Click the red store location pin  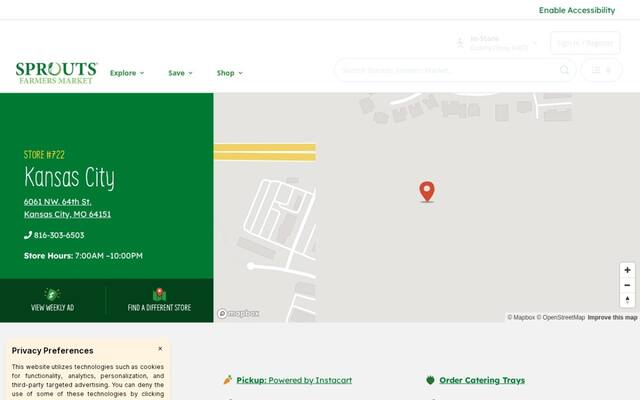tap(427, 191)
